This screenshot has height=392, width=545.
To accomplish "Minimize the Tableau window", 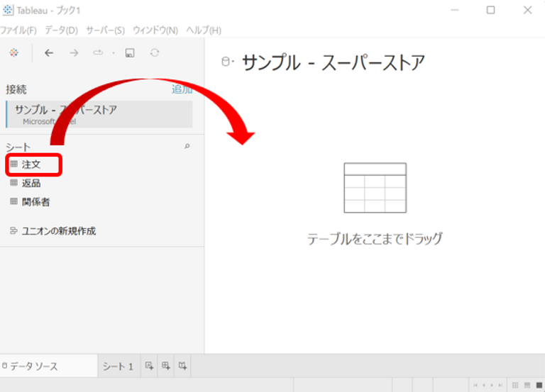I will pyautogui.click(x=455, y=10).
